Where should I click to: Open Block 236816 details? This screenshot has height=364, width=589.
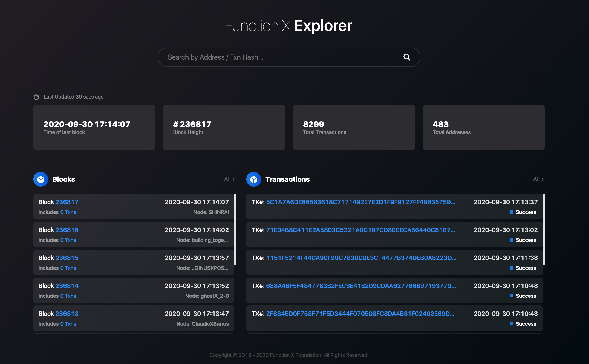click(67, 230)
